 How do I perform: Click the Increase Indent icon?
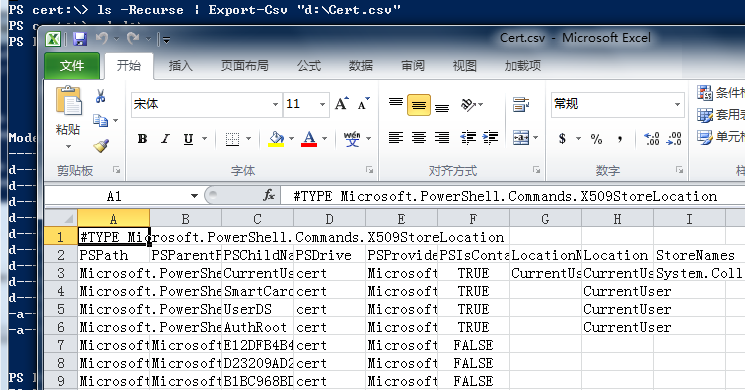click(x=490, y=138)
